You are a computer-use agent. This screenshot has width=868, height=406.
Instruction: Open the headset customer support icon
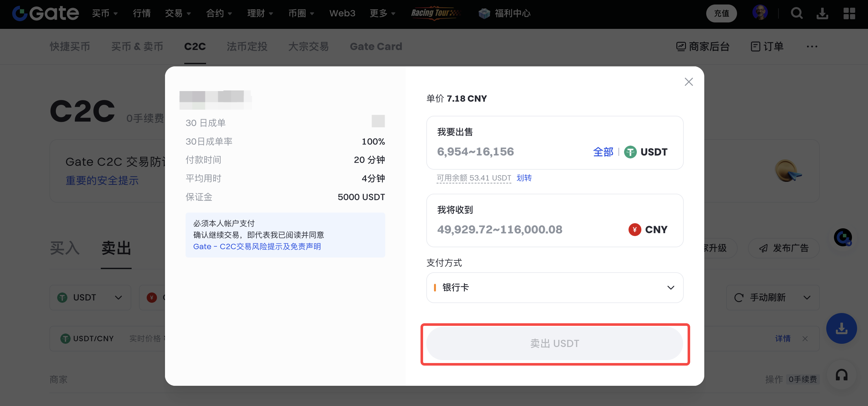click(x=841, y=375)
